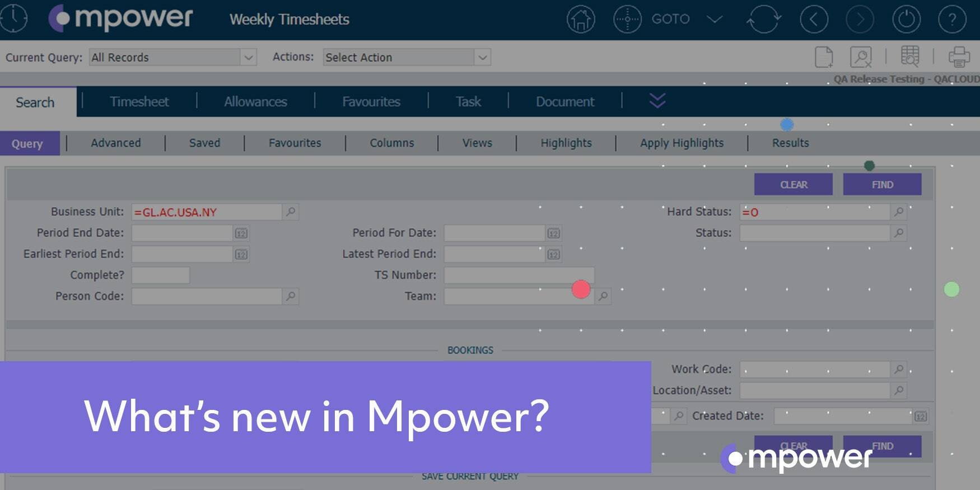This screenshot has height=490, width=980.
Task: Expand the GOTO dropdown chevron
Action: 715,20
